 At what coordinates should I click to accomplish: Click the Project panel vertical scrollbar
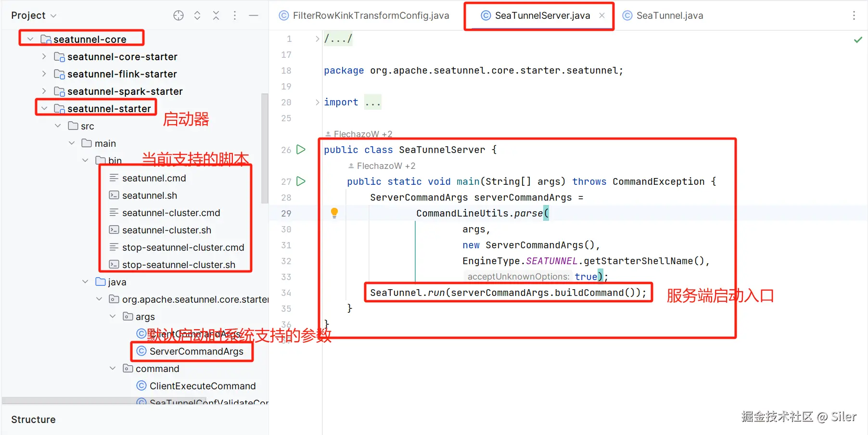point(265,148)
